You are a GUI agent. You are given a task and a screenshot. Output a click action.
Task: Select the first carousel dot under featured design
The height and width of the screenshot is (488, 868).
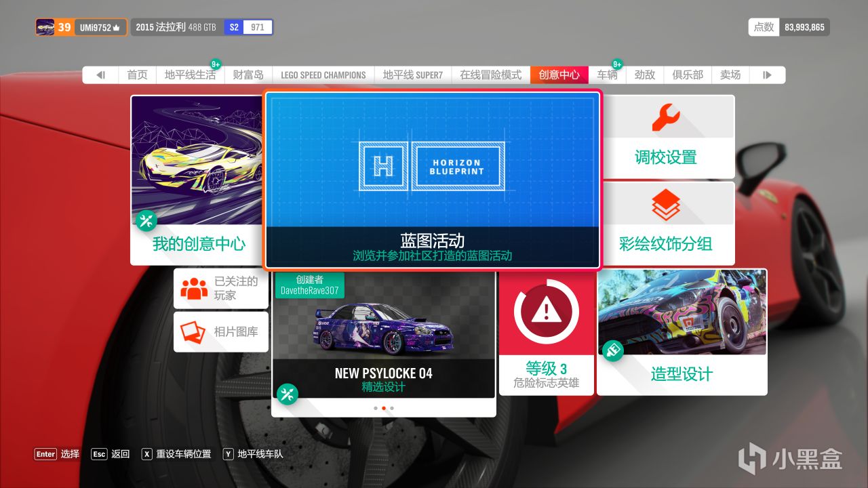coord(376,408)
